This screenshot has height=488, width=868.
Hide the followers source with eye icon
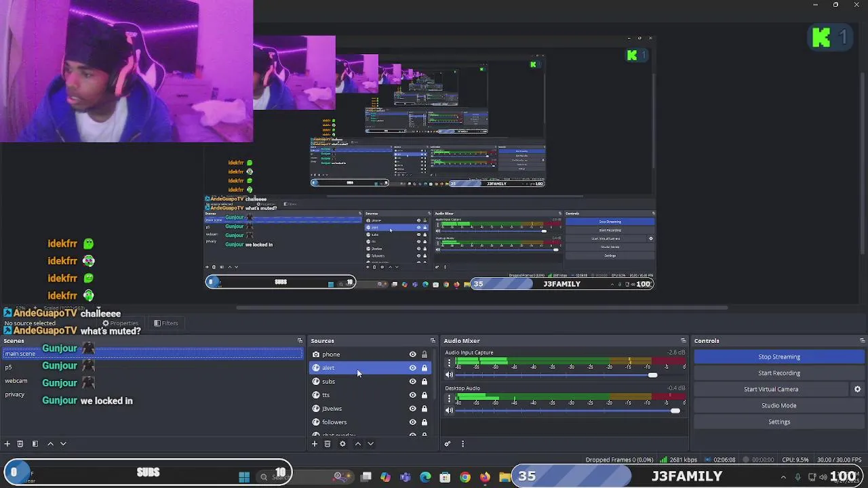tap(412, 422)
